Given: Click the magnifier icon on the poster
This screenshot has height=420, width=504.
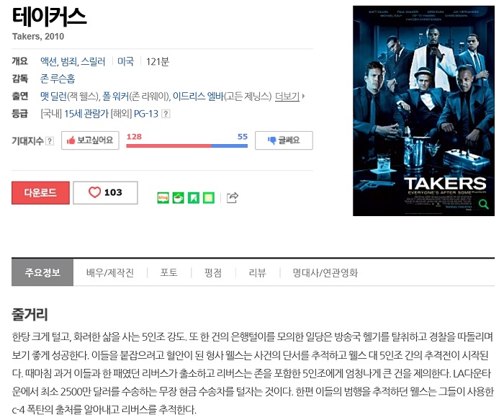Looking at the screenshot, I should pyautogui.click(x=483, y=204).
